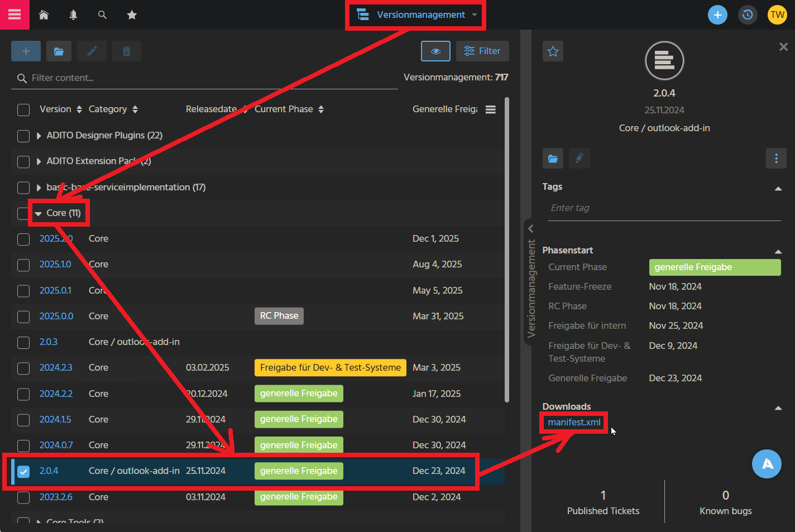Image resolution: width=795 pixels, height=532 pixels.
Task: Click the yellow Freigabe für Dev- & Test-Systeme badge
Action: pyautogui.click(x=331, y=367)
